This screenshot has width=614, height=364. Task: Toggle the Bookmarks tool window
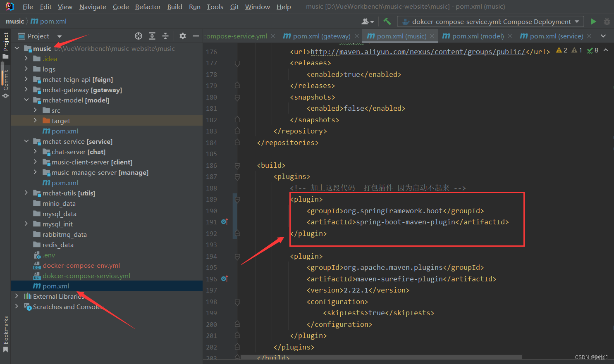click(6, 331)
